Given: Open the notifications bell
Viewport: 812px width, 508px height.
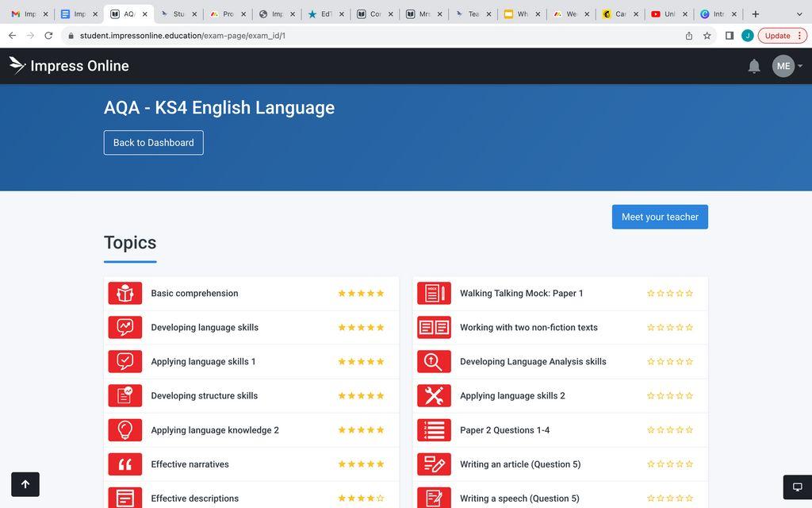Looking at the screenshot, I should coord(754,67).
